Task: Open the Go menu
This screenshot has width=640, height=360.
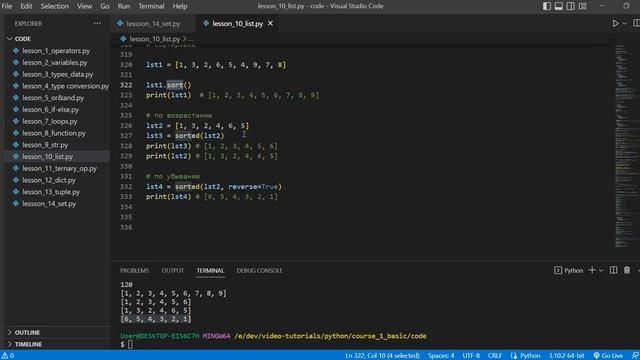Action: (105, 6)
